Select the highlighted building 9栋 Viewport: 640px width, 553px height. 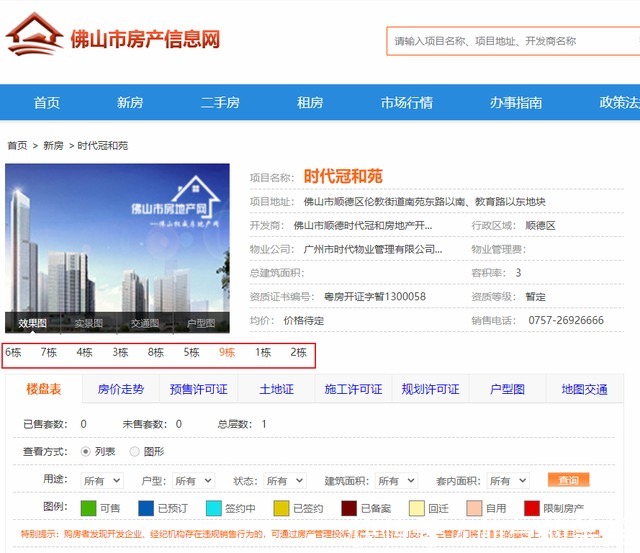coord(227,352)
